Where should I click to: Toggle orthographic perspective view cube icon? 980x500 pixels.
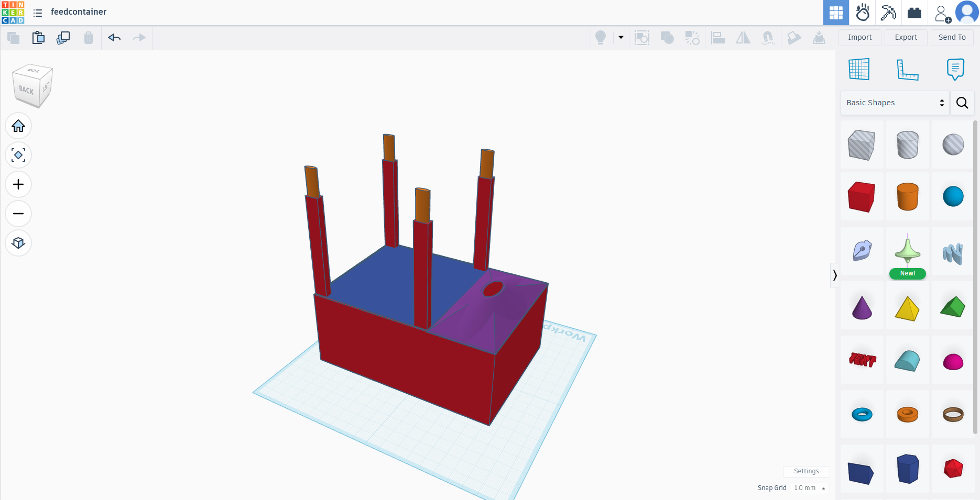click(18, 243)
